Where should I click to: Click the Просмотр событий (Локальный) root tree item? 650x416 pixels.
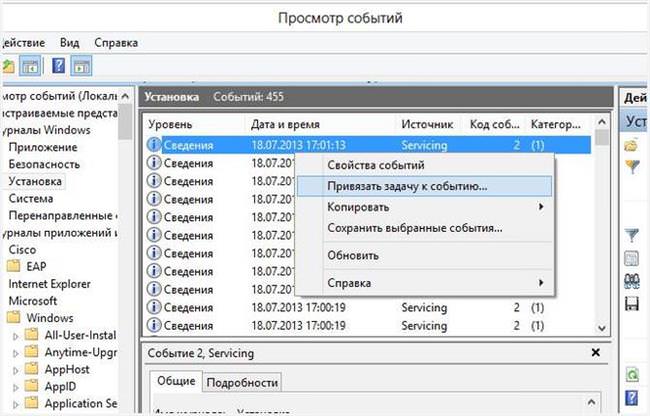[x=59, y=96]
